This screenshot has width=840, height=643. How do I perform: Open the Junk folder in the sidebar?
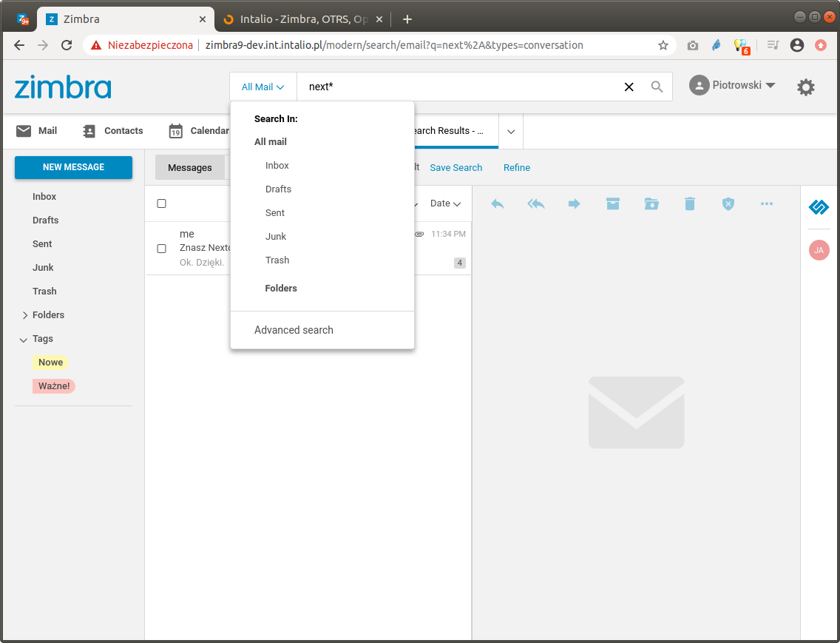tap(43, 268)
